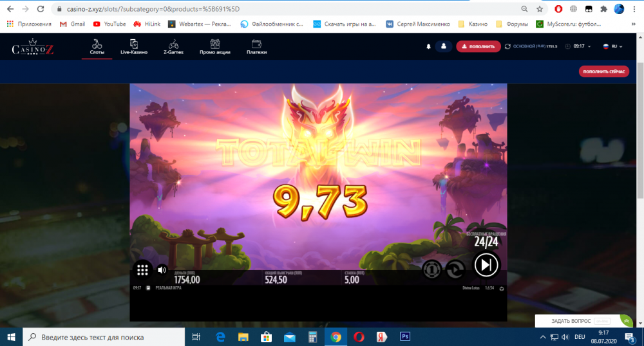The width and height of the screenshot is (644, 346).
Task: Open File Explorer from the taskbar
Action: (x=243, y=337)
